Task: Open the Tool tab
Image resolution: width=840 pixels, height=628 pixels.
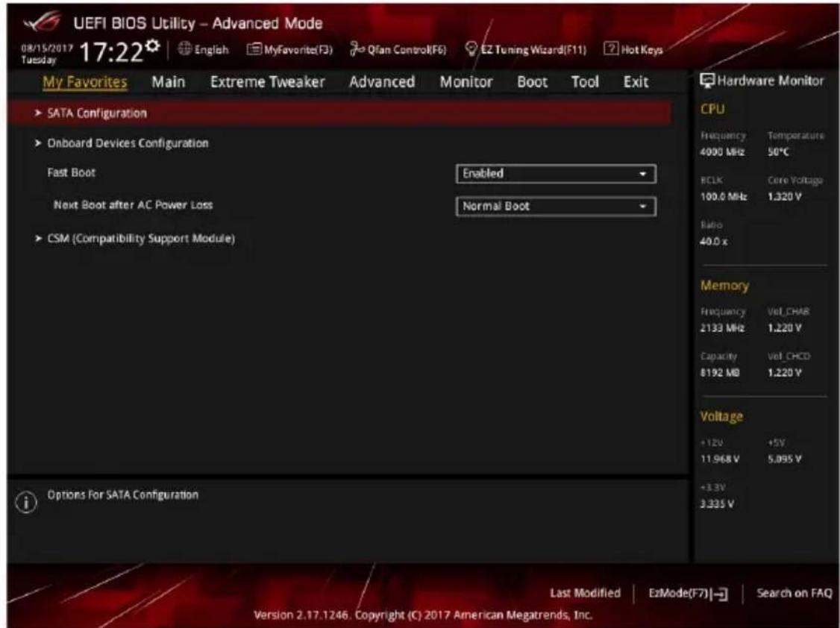Action: tap(584, 82)
